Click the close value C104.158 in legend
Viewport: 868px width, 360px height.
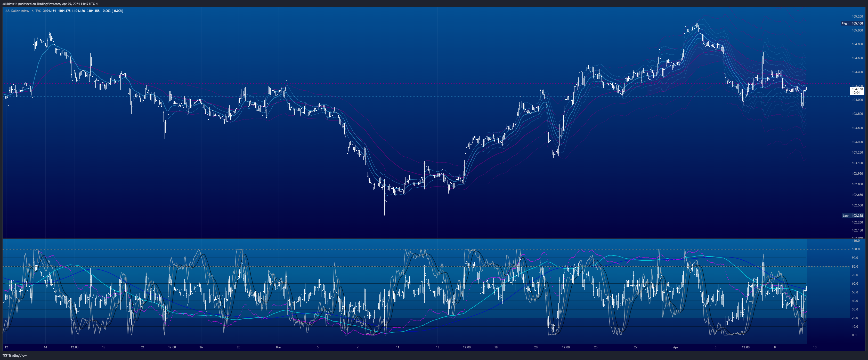[x=93, y=11]
